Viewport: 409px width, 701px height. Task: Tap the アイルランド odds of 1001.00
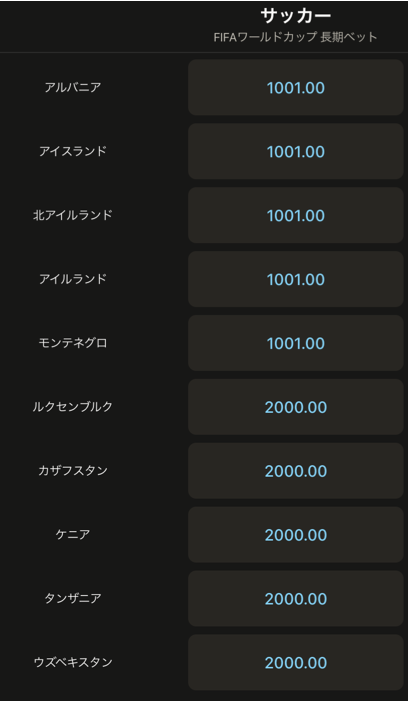coord(295,279)
